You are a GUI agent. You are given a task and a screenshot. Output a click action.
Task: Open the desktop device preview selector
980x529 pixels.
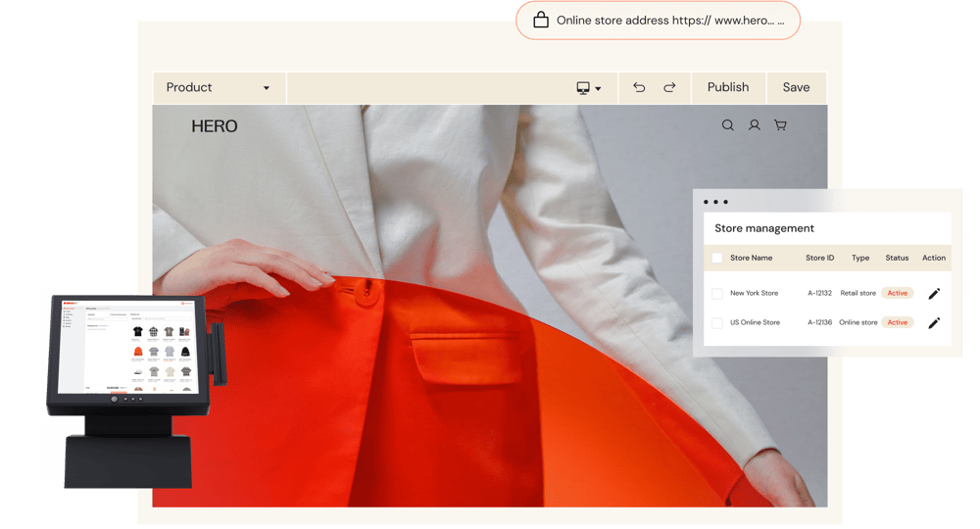click(588, 88)
